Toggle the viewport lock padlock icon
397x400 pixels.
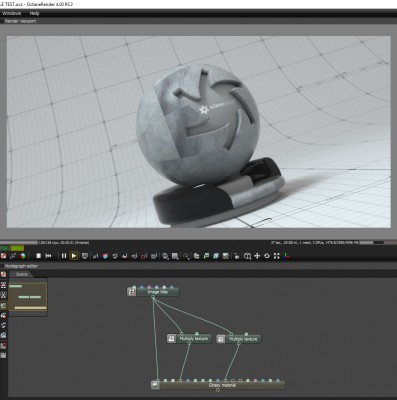coord(236,256)
